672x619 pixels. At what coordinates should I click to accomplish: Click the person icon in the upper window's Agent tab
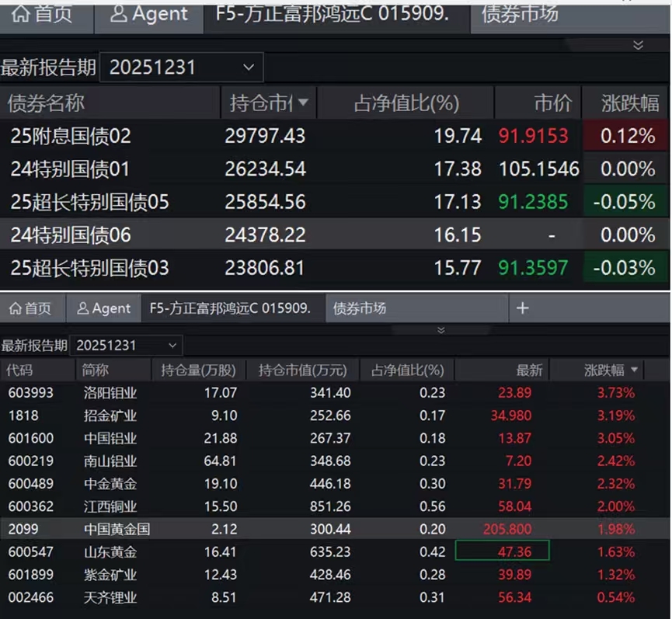pyautogui.click(x=119, y=14)
